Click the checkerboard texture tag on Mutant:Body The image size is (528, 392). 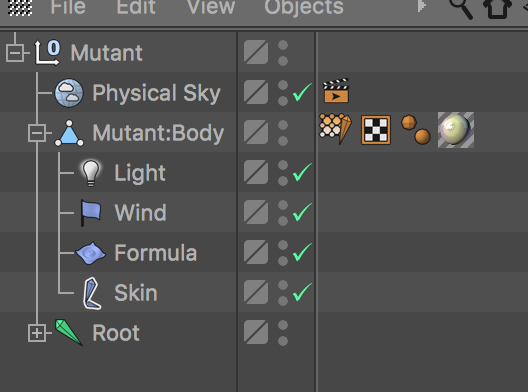click(376, 130)
